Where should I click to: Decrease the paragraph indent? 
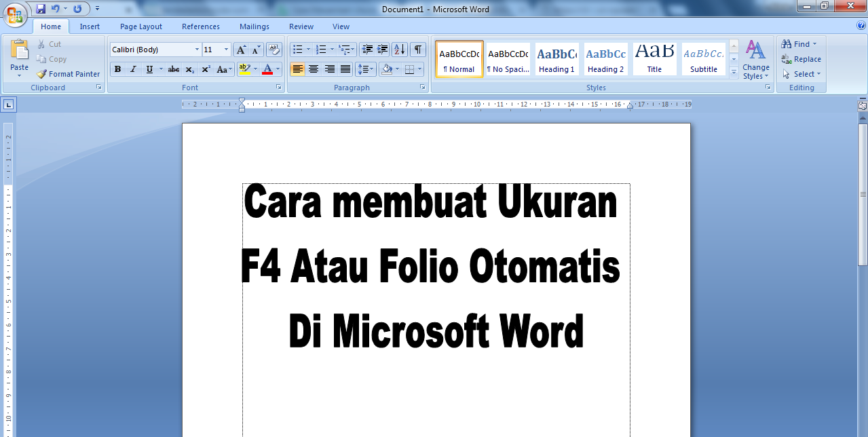(368, 50)
